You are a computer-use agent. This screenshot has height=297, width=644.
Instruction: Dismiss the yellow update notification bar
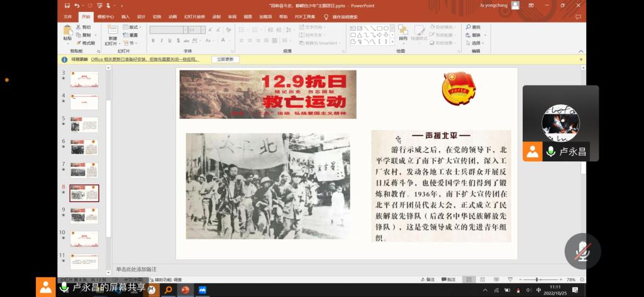coord(580,60)
